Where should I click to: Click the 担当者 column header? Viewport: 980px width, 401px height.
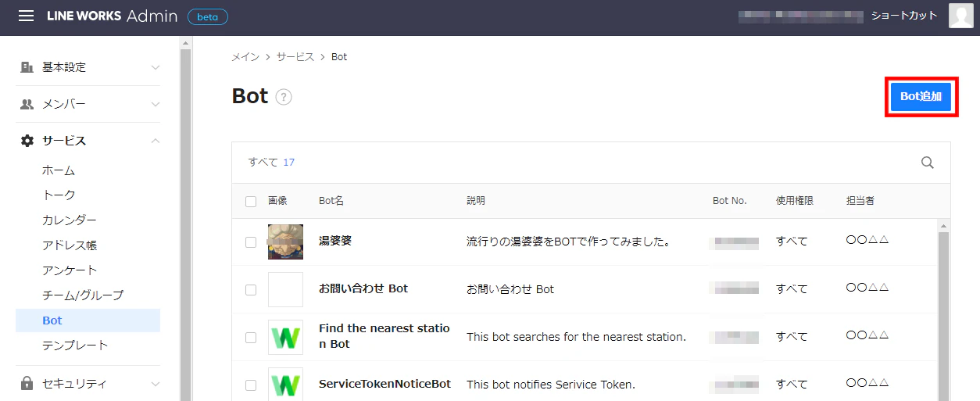point(860,201)
